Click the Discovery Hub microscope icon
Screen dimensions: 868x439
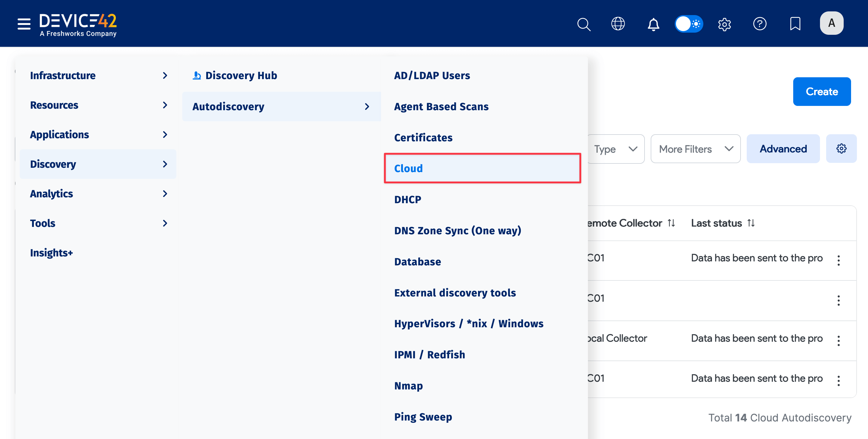[196, 75]
